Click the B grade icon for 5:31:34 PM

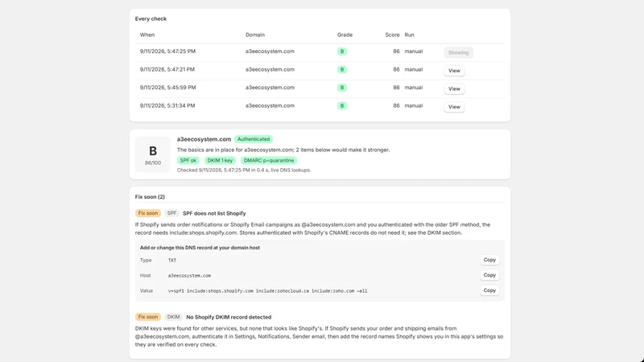coord(341,105)
